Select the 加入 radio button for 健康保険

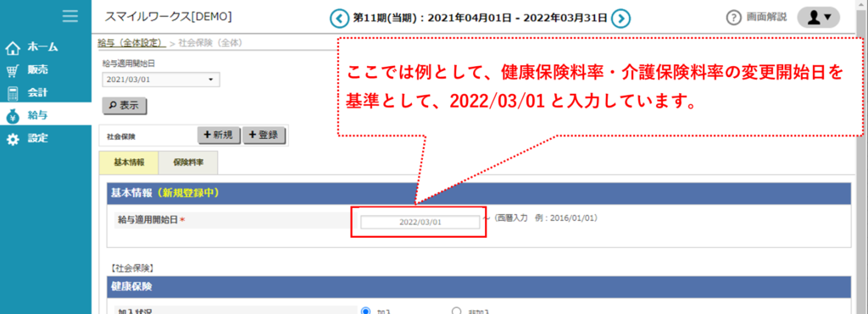pos(365,311)
